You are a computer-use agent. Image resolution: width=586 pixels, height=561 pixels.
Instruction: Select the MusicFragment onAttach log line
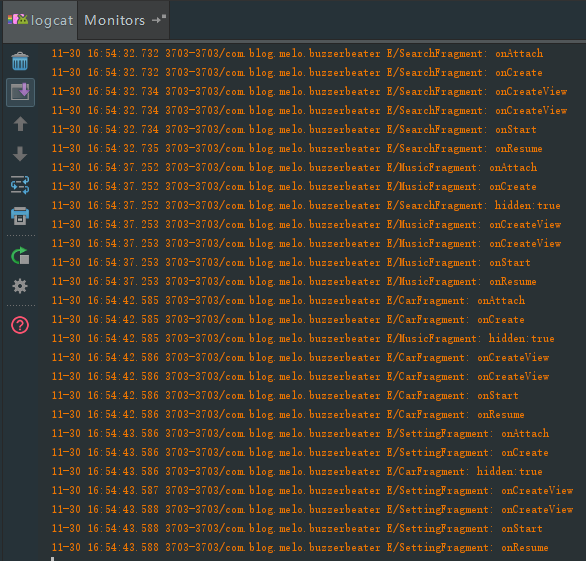coord(294,167)
